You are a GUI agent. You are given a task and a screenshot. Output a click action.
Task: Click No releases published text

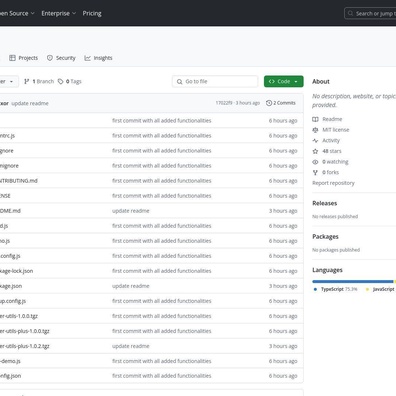point(335,216)
